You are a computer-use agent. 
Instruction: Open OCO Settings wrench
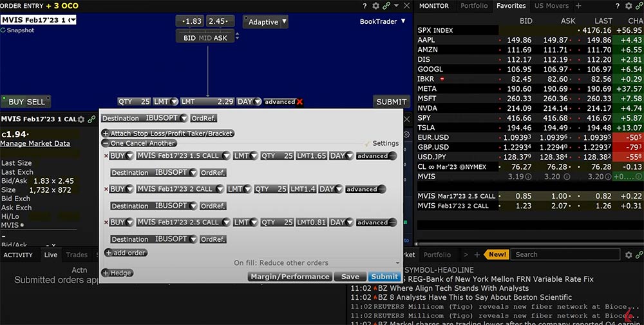coord(367,144)
